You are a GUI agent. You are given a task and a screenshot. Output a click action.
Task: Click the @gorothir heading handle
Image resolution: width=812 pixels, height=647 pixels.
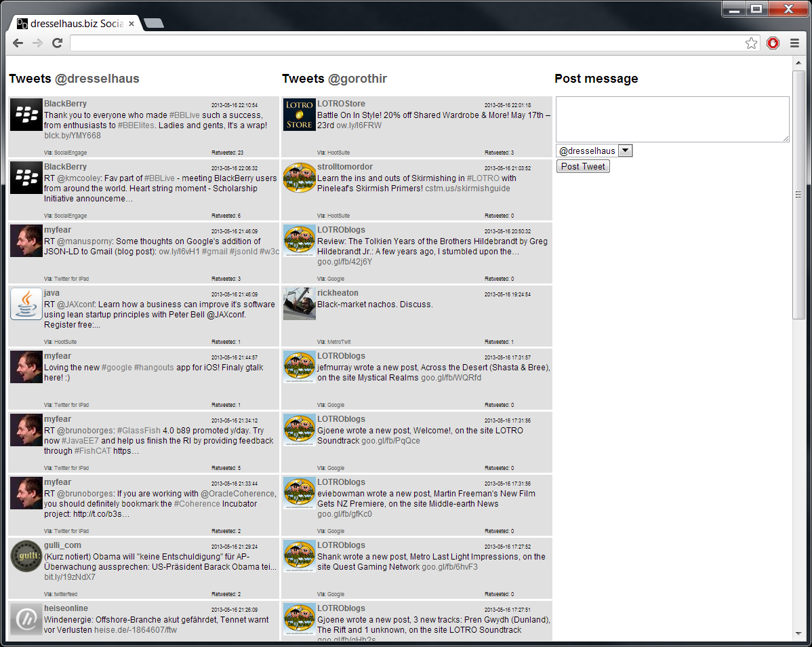pyautogui.click(x=357, y=79)
